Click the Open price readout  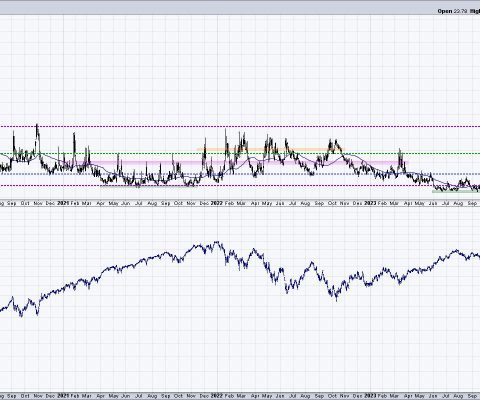tap(452, 11)
